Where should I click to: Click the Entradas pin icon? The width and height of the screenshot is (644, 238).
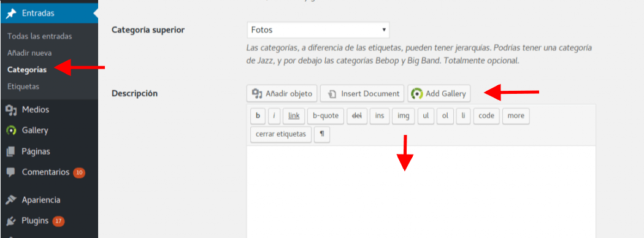(11, 13)
